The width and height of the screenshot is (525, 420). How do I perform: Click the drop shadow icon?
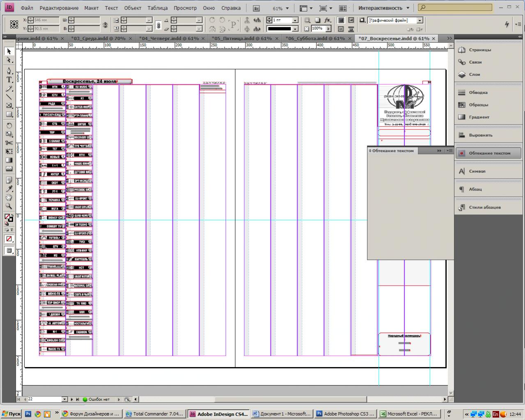(x=318, y=20)
